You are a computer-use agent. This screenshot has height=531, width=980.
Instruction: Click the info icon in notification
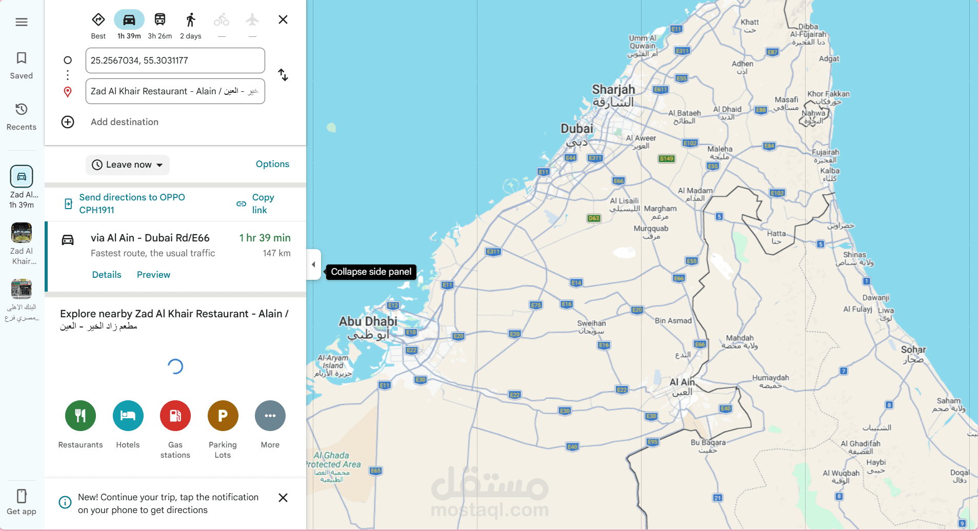coord(65,502)
